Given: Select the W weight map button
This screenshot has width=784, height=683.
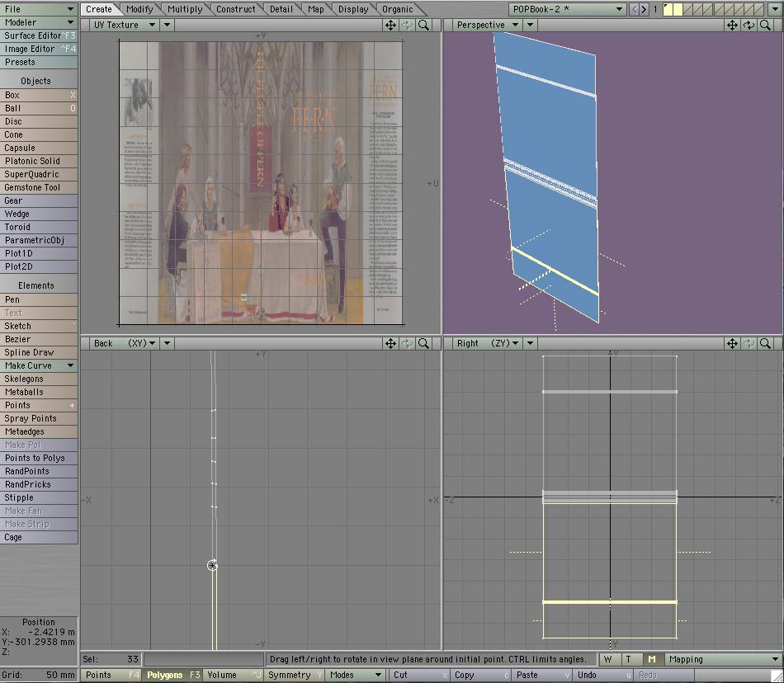Looking at the screenshot, I should point(608,660).
